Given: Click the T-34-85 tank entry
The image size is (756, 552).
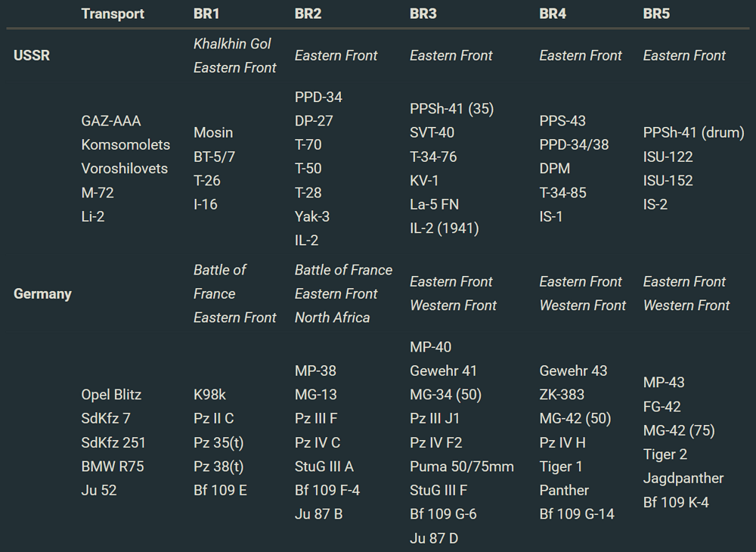Looking at the screenshot, I should [562, 193].
